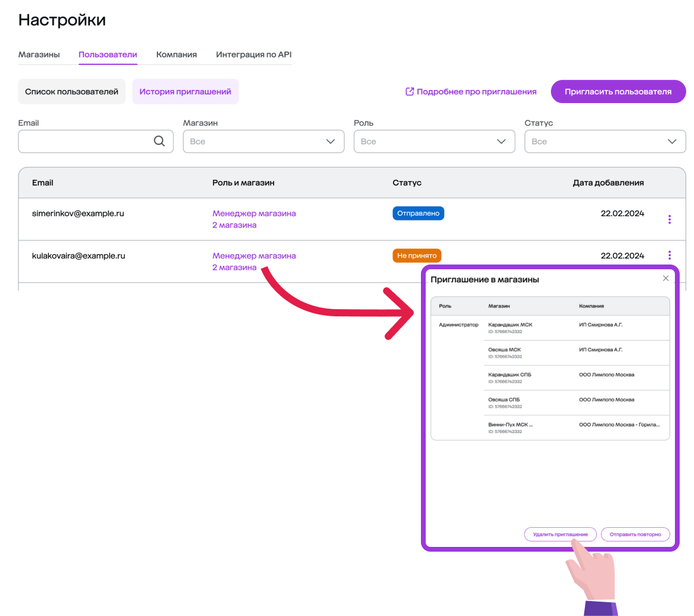The width and height of the screenshot is (694, 616).
Task: Click 2 магазина link for kulakovaira@example.ru
Action: pyautogui.click(x=234, y=267)
